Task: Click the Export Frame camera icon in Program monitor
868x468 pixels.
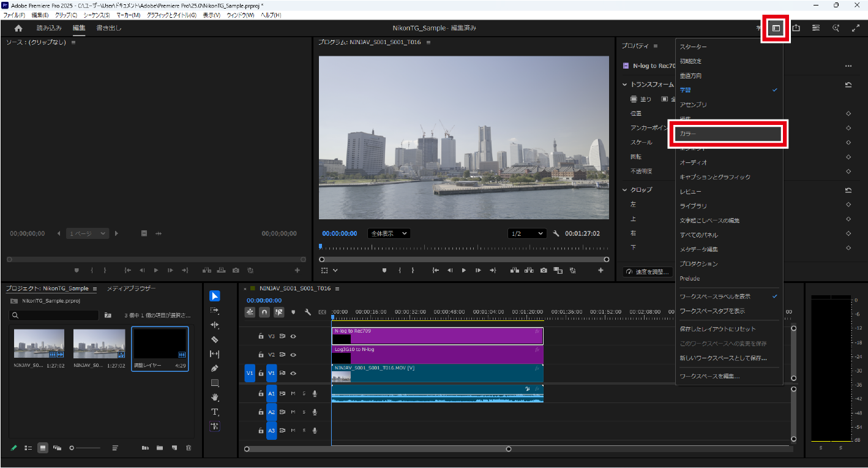Action: 543,270
